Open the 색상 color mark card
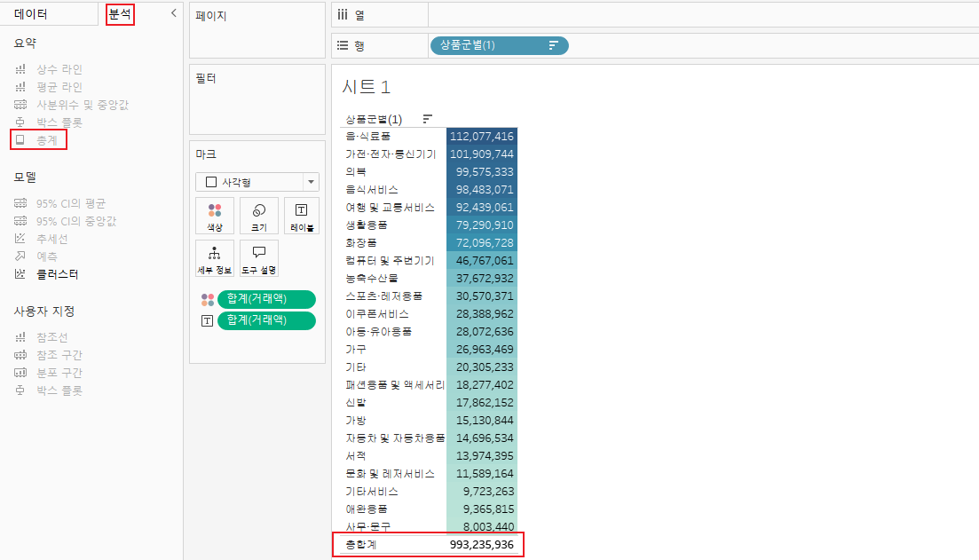The image size is (979, 560). [215, 216]
